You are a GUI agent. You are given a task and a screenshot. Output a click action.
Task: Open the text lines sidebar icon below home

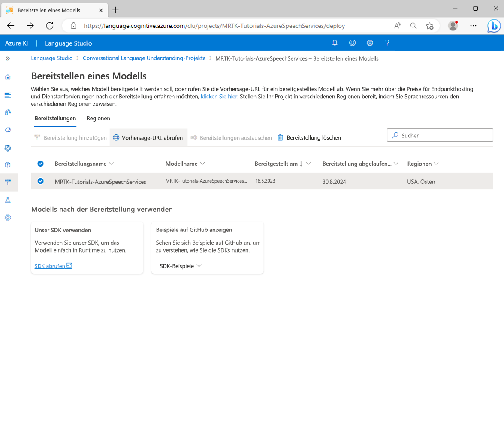pos(8,94)
